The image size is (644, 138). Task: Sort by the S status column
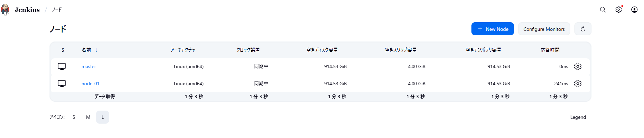click(63, 50)
